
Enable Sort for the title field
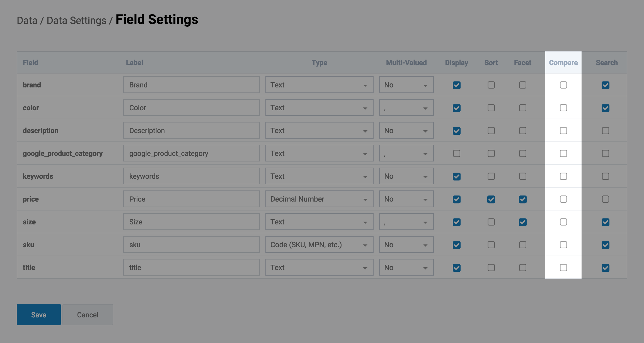(491, 268)
